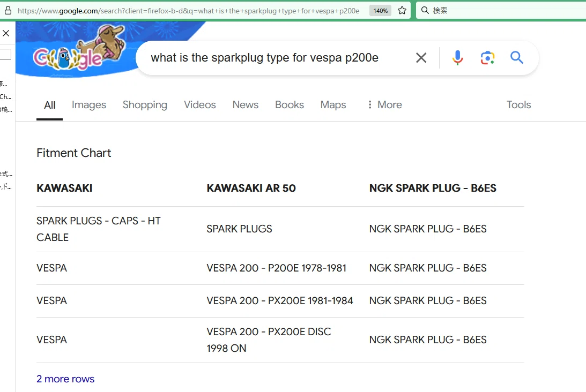The height and width of the screenshot is (392, 586).
Task: Click VESPA cell in PX200E DISC row
Action: (x=52, y=340)
